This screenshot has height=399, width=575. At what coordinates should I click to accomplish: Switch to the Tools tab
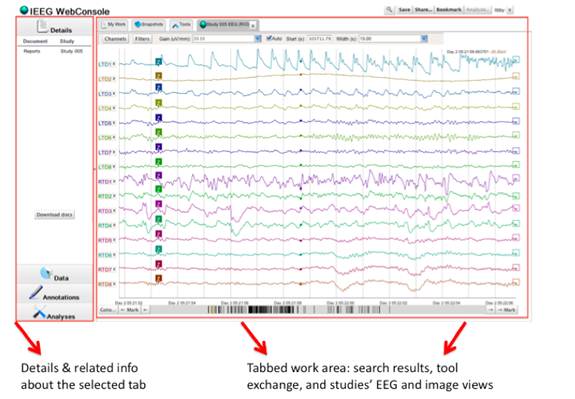(182, 25)
